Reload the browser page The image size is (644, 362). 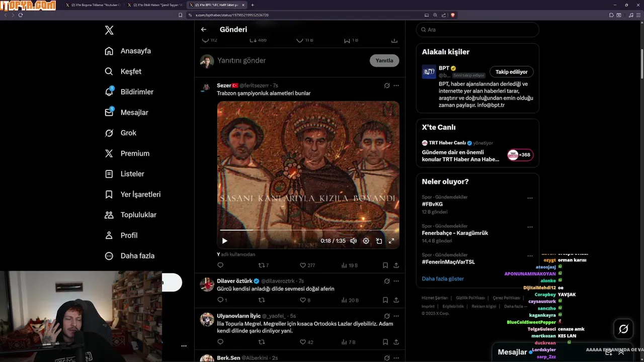point(21,15)
